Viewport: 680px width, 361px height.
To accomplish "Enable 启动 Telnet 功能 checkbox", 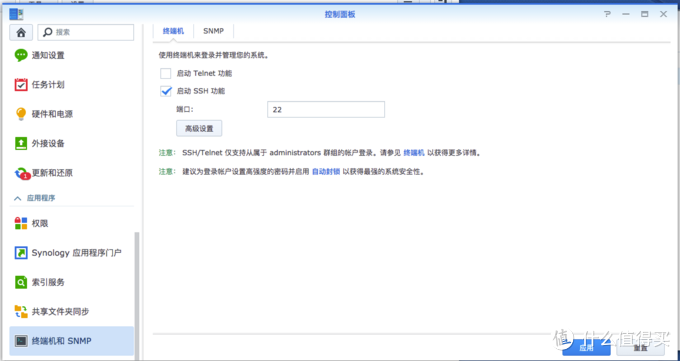I will [x=166, y=74].
